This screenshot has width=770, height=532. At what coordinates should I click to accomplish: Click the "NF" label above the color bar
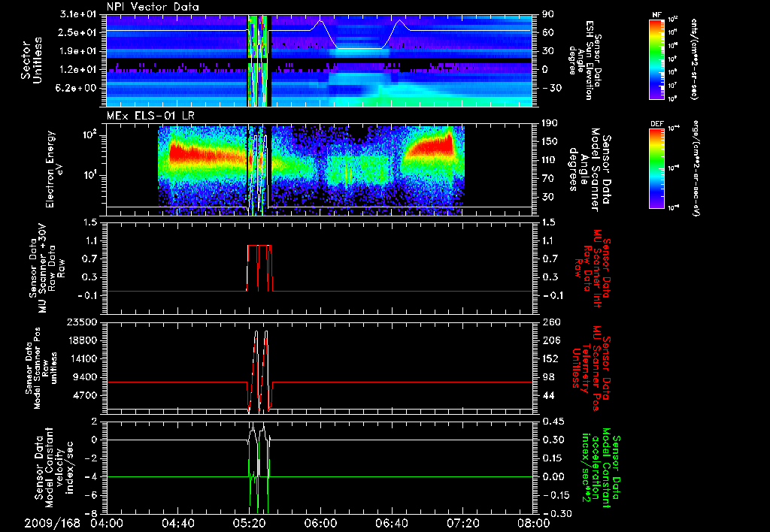(x=656, y=15)
